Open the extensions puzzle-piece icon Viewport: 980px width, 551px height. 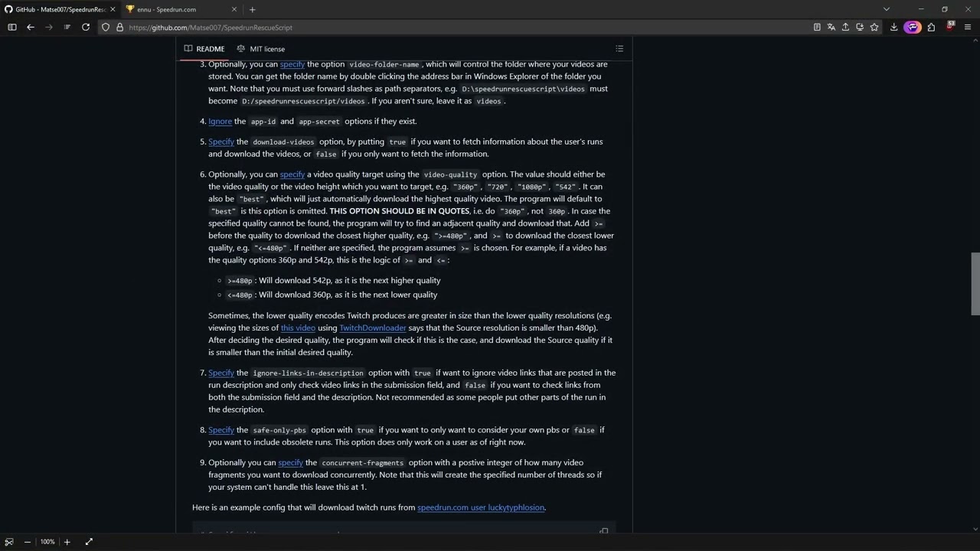click(931, 27)
